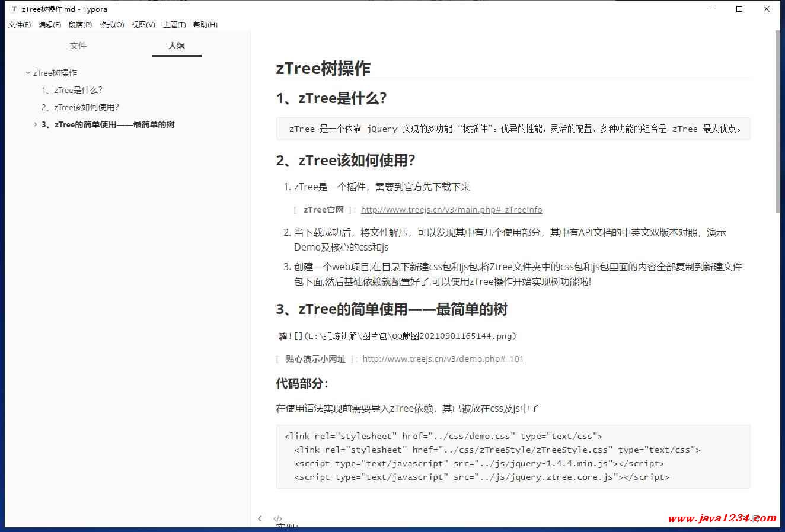This screenshot has height=532, width=785.
Task: Click the demo.css link code line
Action: (x=443, y=436)
